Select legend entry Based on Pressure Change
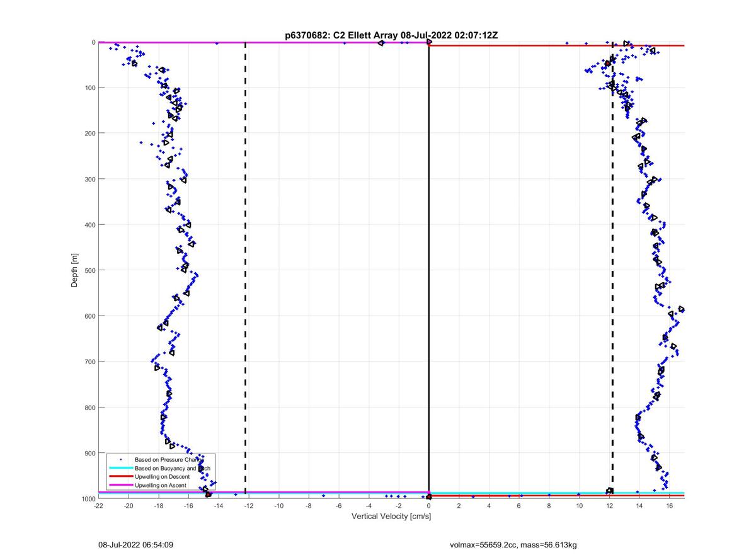 click(x=169, y=460)
